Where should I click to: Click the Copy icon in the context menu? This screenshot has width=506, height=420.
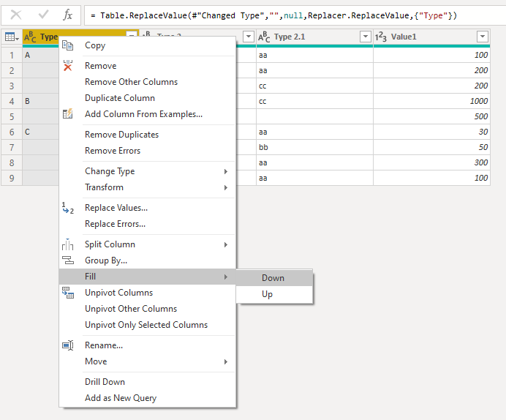[x=68, y=45]
